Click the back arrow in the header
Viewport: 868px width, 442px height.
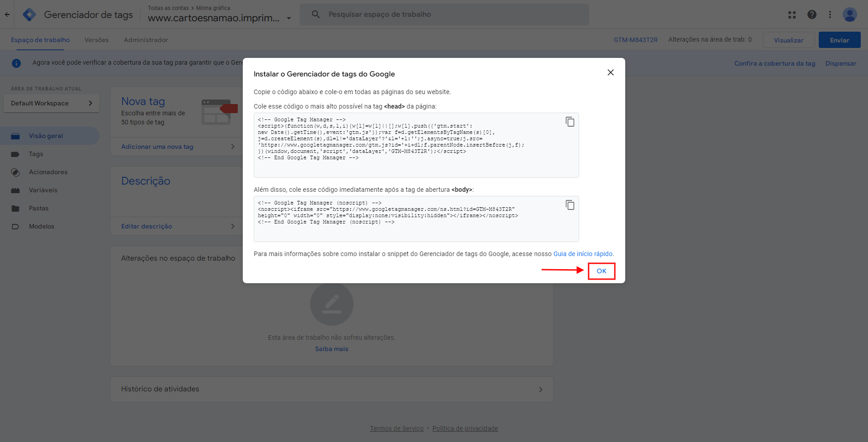(x=7, y=14)
